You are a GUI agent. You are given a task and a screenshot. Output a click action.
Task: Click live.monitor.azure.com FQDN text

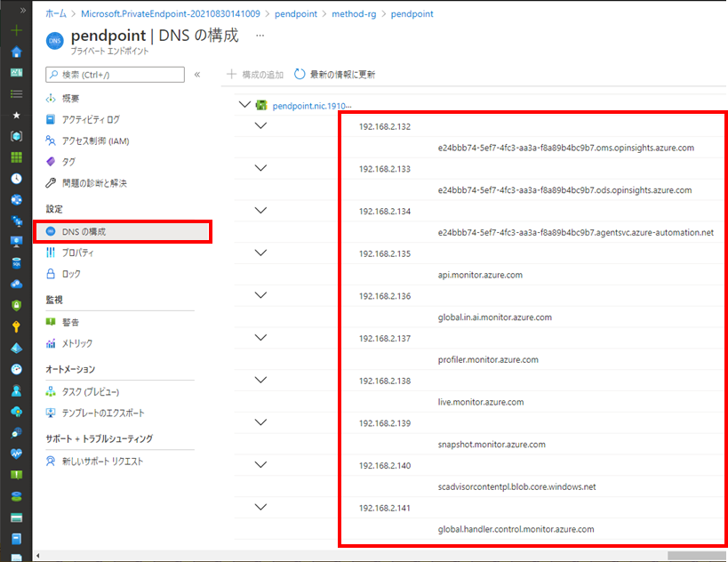(481, 402)
